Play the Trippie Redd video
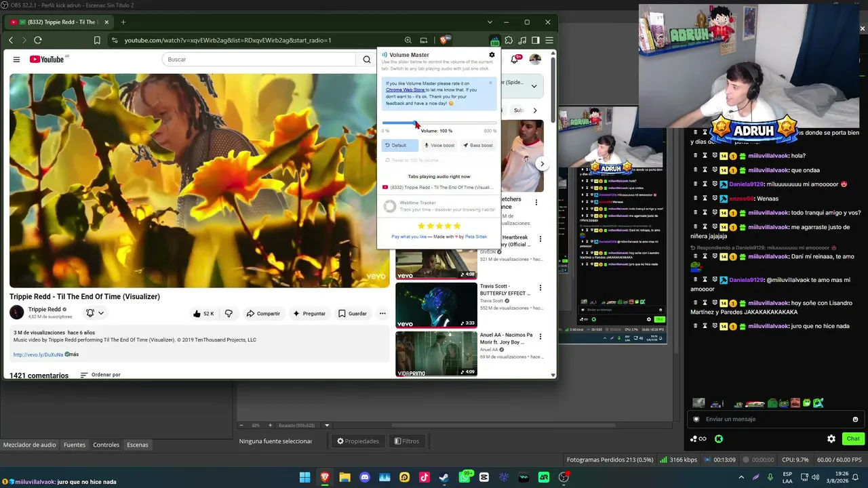 (199, 180)
